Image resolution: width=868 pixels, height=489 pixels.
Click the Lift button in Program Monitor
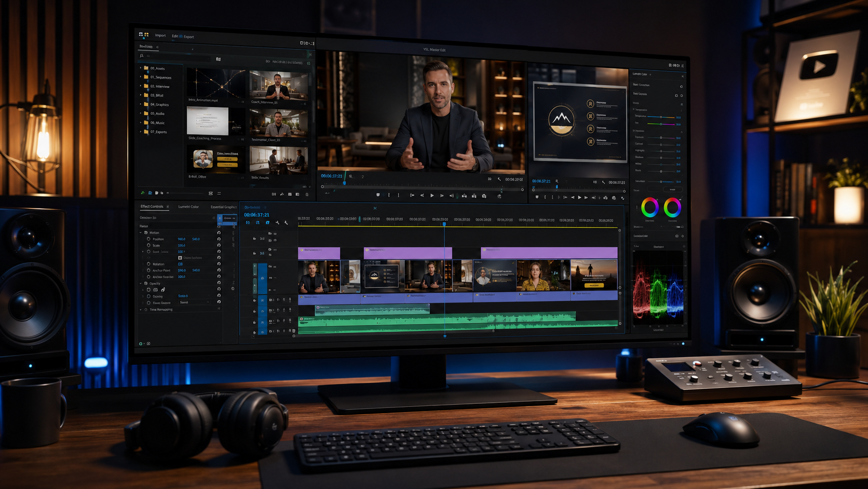464,196
